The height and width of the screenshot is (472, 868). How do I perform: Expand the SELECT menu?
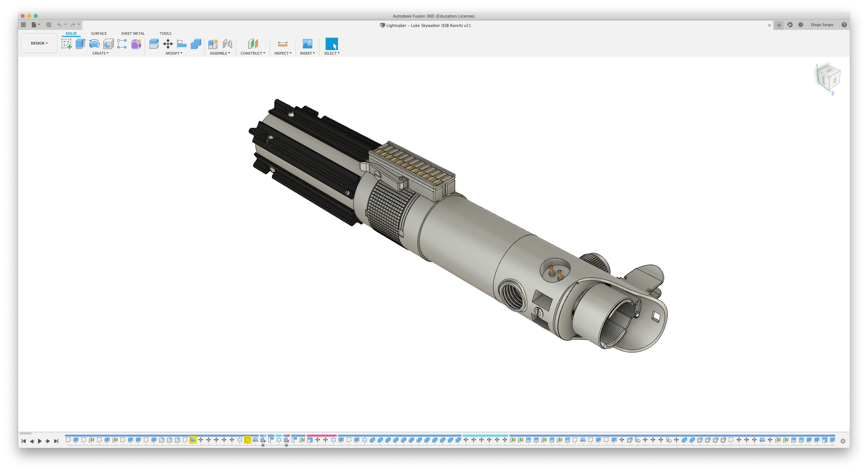(331, 53)
